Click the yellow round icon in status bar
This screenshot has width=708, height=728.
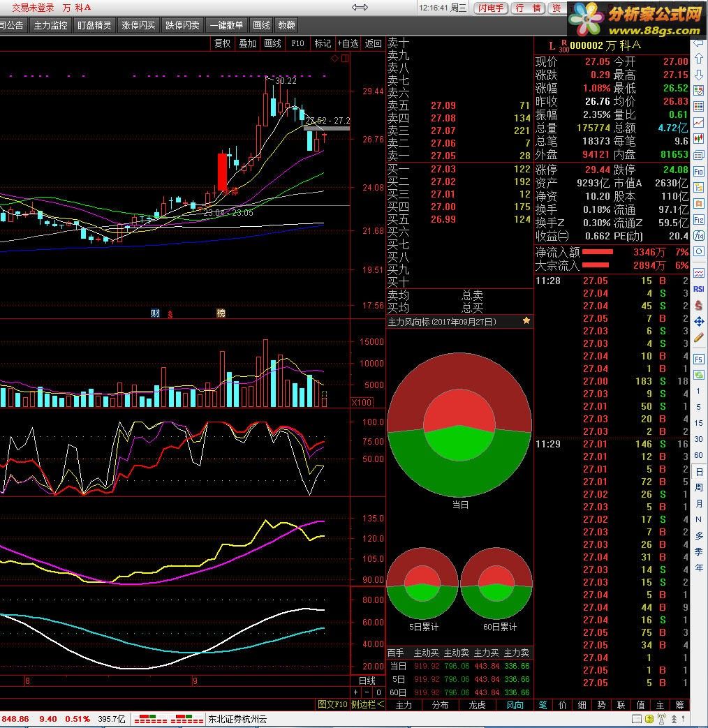[x=649, y=719]
